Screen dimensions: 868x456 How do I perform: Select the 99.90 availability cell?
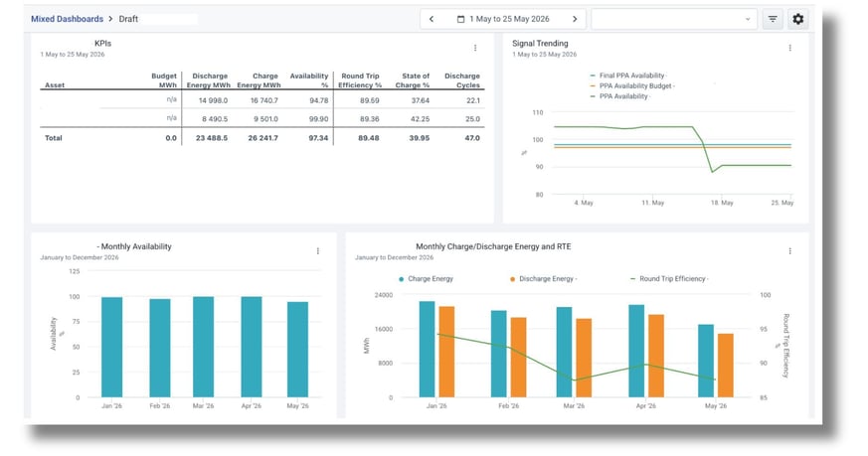[319, 119]
